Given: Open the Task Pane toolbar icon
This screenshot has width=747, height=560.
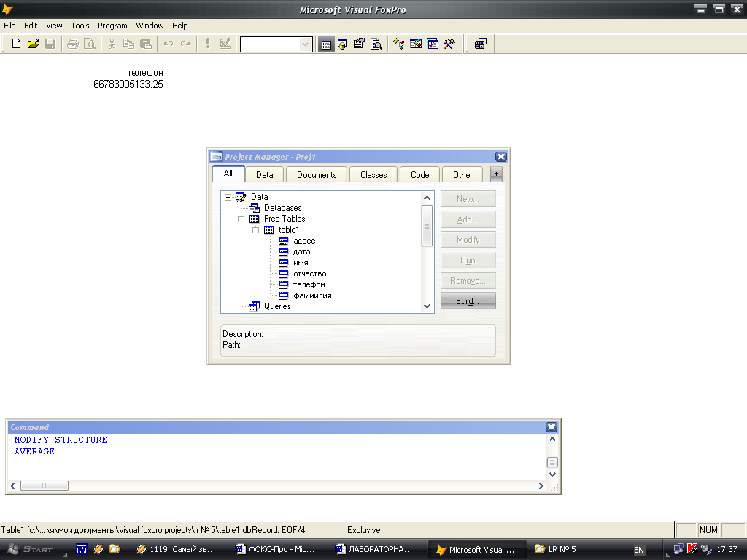Looking at the screenshot, I should coord(432,44).
